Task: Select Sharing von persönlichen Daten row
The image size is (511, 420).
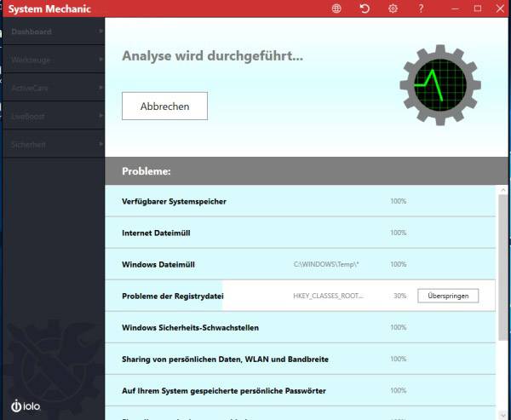Action: click(x=300, y=359)
